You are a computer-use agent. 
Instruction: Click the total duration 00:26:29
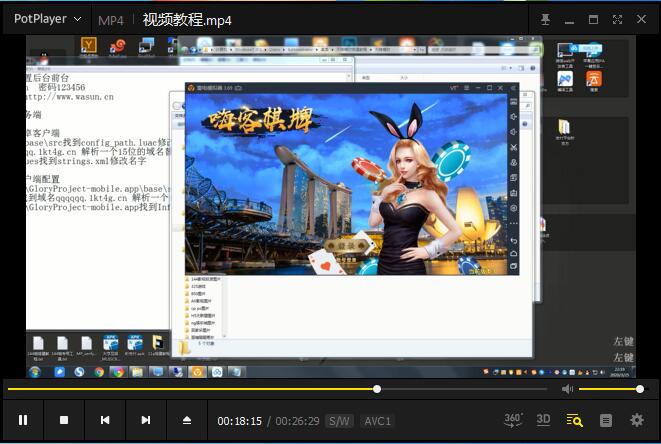(x=297, y=421)
